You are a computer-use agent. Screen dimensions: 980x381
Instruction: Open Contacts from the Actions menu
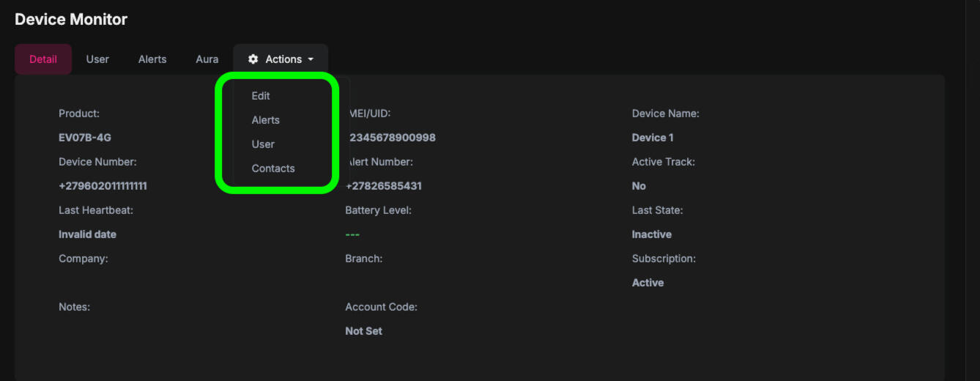tap(273, 169)
